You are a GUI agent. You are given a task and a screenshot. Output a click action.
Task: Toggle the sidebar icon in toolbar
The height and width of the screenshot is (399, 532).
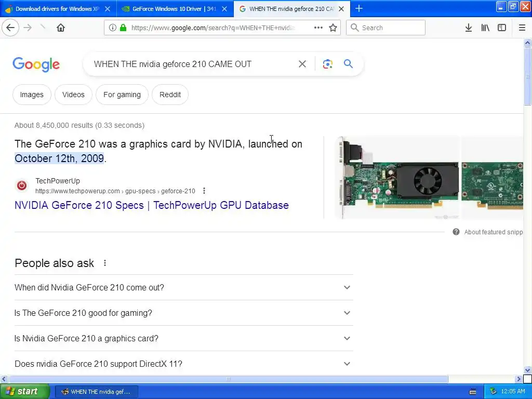click(x=502, y=28)
